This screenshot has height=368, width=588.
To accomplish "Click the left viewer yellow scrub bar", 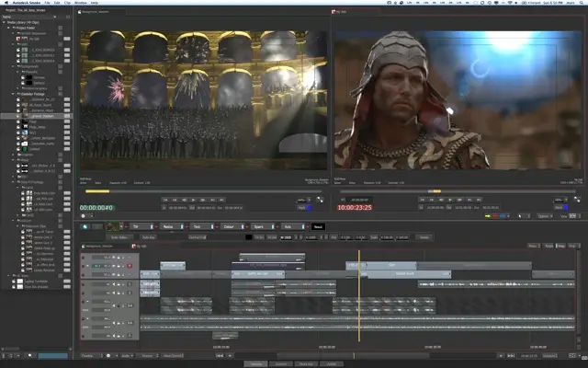I will point(97,191).
